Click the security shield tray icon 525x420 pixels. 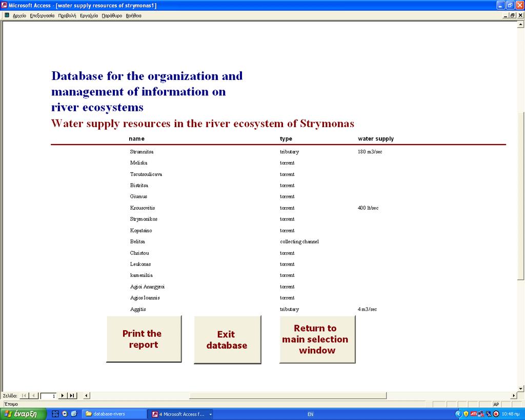[466, 414]
